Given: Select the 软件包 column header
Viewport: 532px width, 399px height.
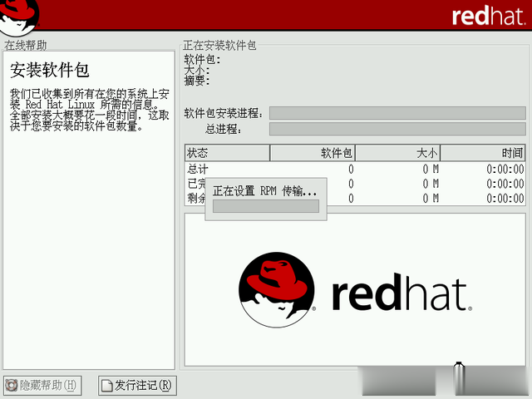Looking at the screenshot, I should (313, 153).
